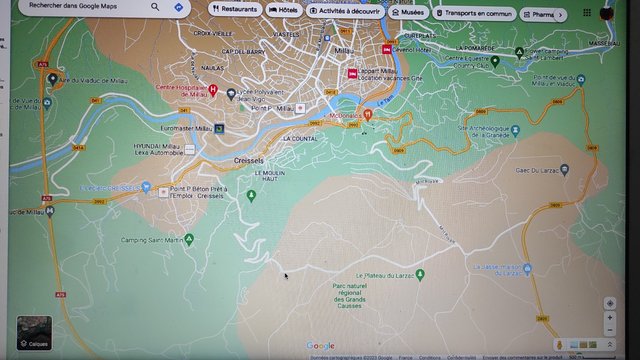Open directions with the blue arrow icon

178,7
